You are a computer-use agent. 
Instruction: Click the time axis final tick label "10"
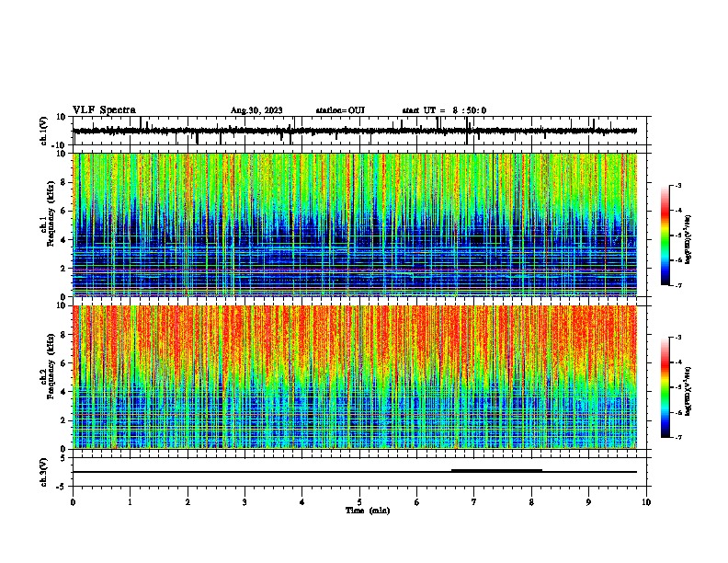point(646,502)
